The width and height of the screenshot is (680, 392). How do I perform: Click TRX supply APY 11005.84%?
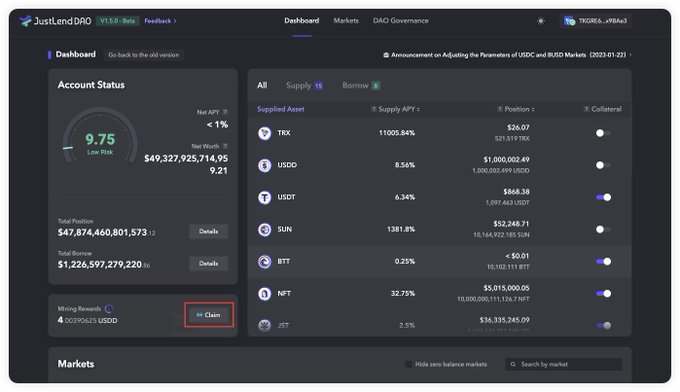[397, 133]
